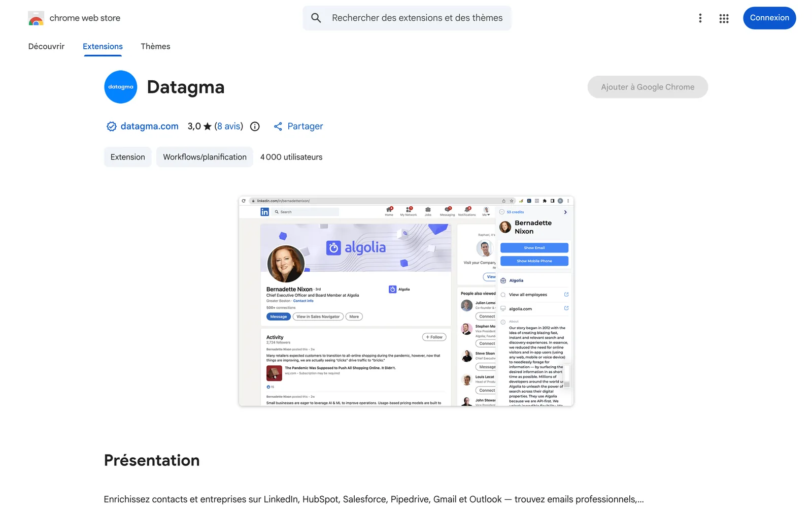Click the star rating icon
This screenshot has height=508, width=812.
(x=208, y=126)
